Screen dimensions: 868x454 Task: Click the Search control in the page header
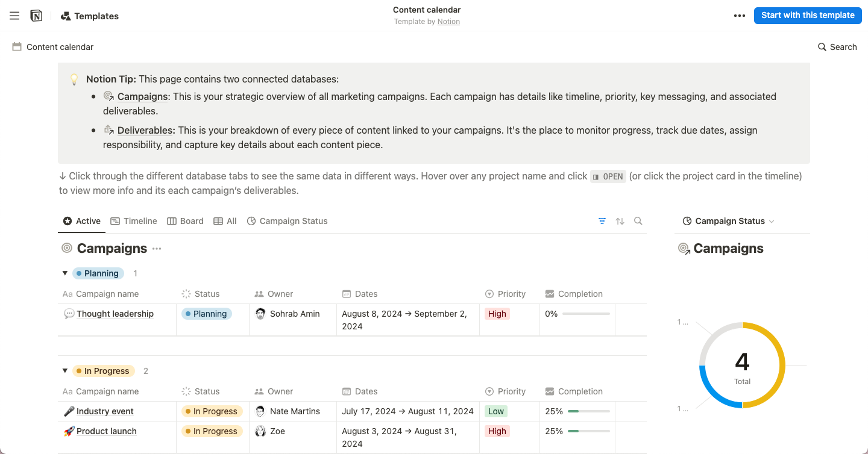tap(837, 46)
